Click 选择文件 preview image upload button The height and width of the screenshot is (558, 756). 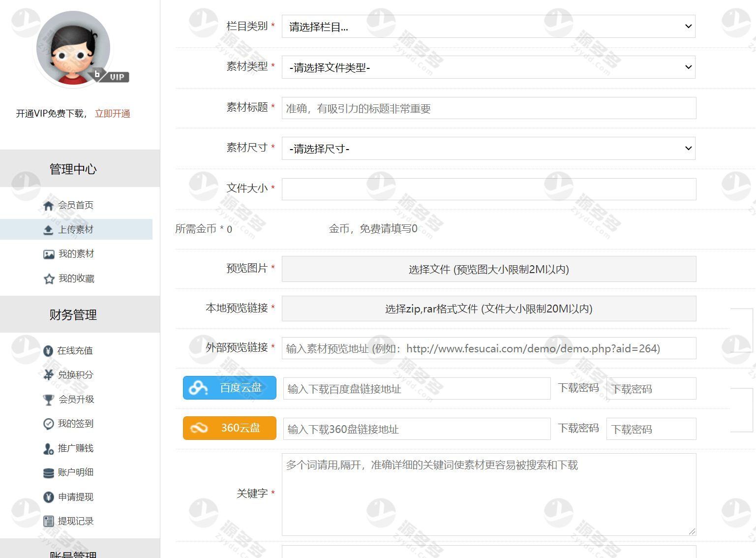pyautogui.click(x=488, y=269)
